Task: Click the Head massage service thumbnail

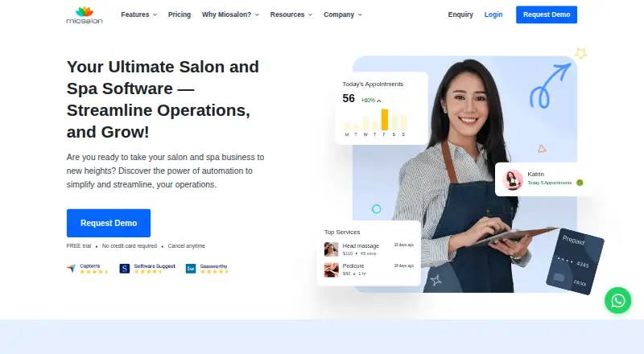Action: coord(331,249)
